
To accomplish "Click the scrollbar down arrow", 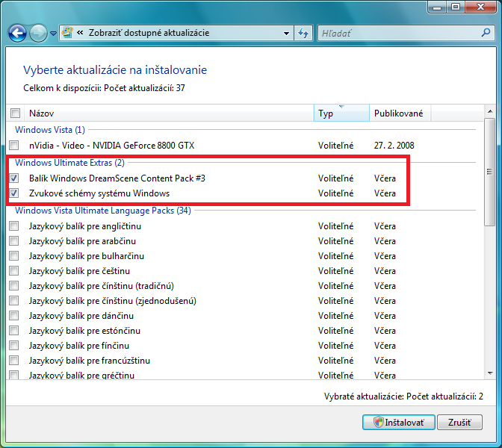I will 490,373.
